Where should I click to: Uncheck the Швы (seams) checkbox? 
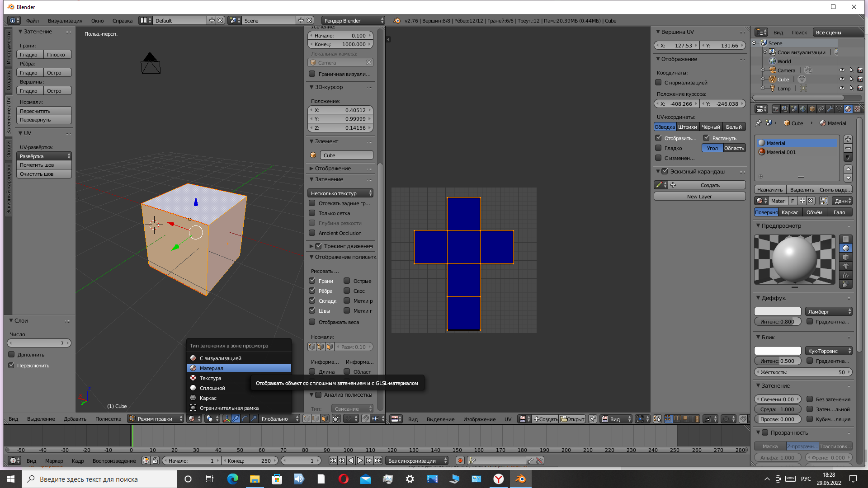(312, 310)
